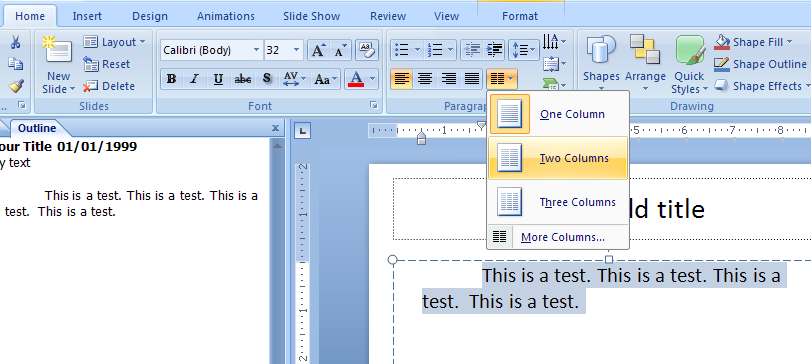This screenshot has height=364, width=811.
Task: Decrease list indent level
Action: [472, 50]
